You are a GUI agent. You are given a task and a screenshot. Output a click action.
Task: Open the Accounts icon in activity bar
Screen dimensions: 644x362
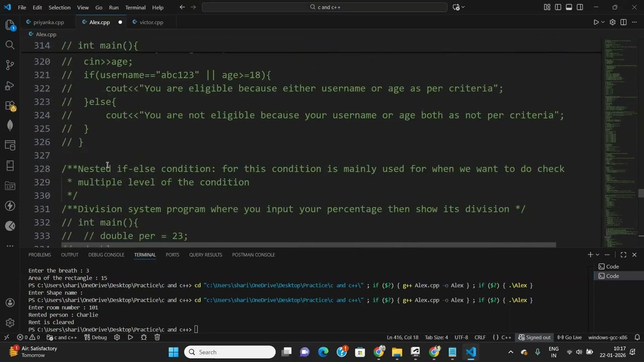(10, 303)
